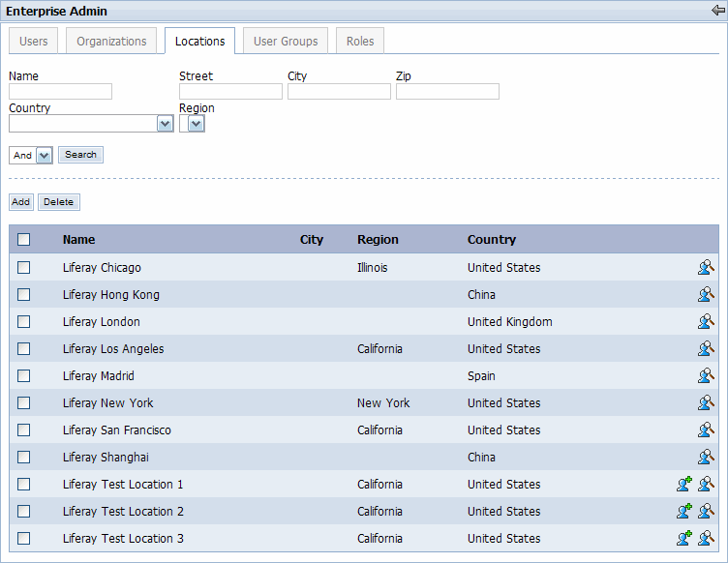Expand the Region dropdown
728x563 pixels.
tap(196, 124)
